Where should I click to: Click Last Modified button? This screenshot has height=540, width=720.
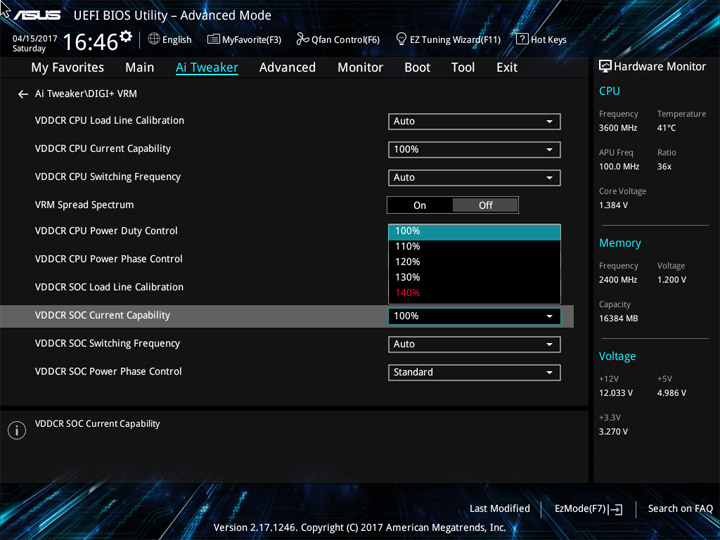click(500, 509)
